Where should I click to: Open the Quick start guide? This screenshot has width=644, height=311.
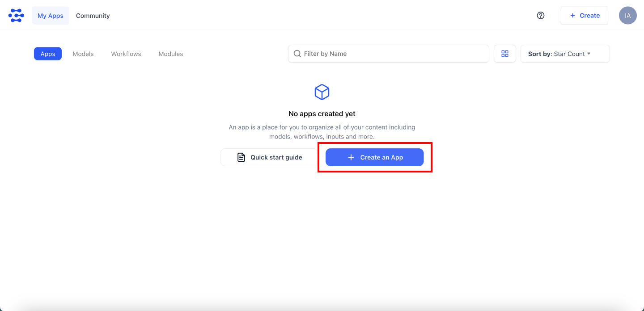click(x=269, y=157)
